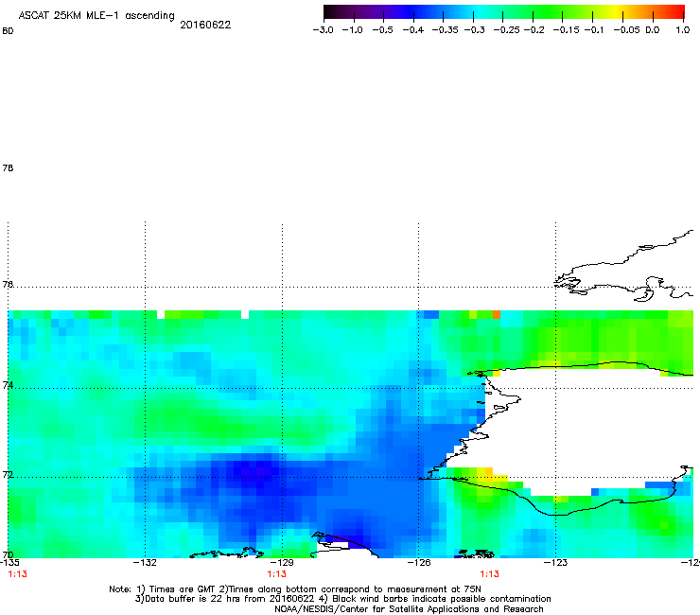The height and width of the screenshot is (615, 700).
Task: Click the 80 latitude label in the top-left corner
Action: (x=8, y=31)
